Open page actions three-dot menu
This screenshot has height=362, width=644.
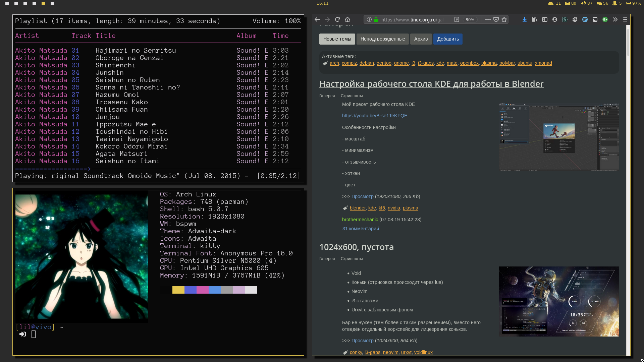tap(488, 19)
